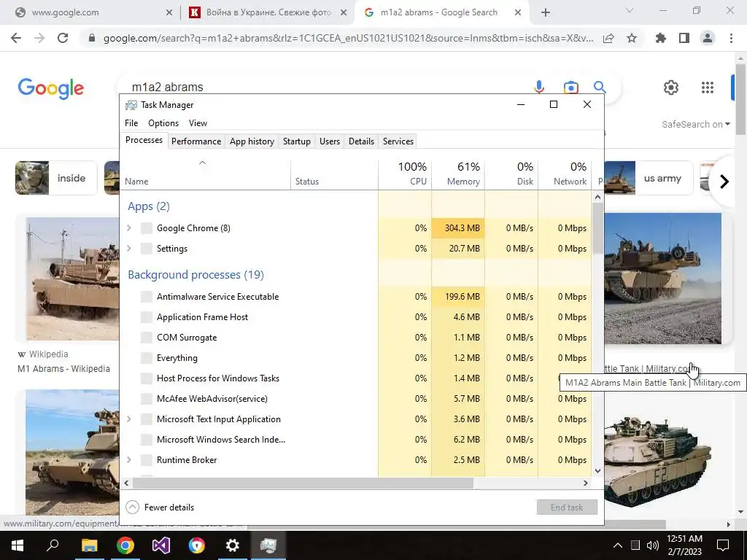Reload the page in Chrome
This screenshot has height=560, width=747.
tap(63, 38)
